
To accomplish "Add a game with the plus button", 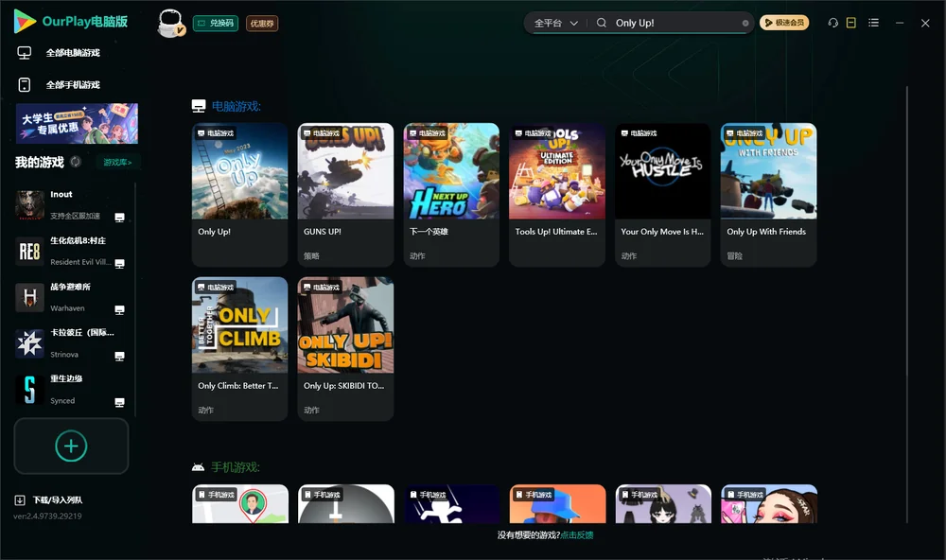I will click(x=71, y=446).
